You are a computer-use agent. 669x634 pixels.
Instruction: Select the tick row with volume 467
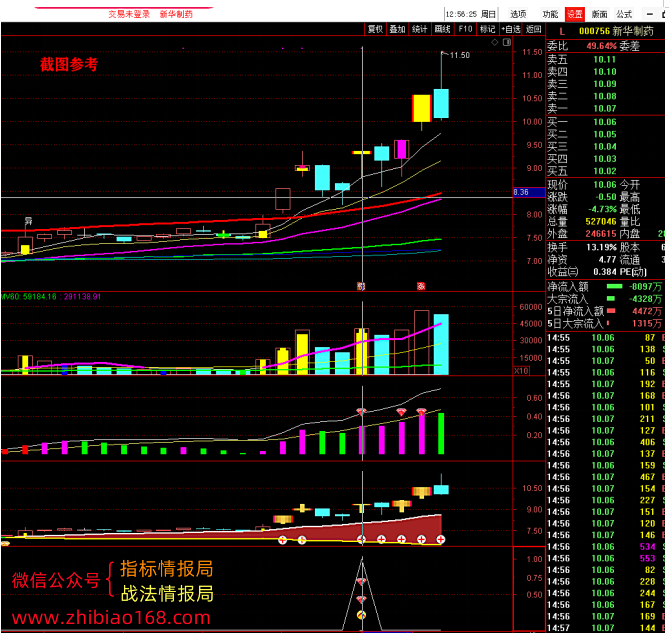pyautogui.click(x=606, y=477)
